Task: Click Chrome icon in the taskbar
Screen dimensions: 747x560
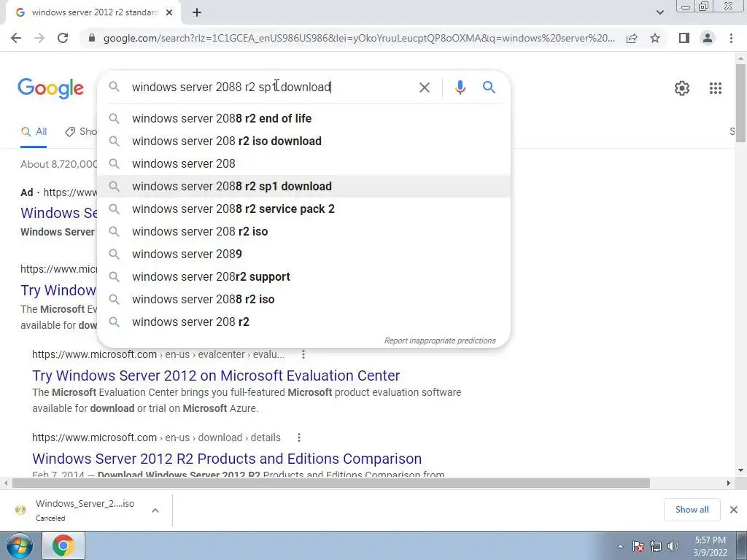Action: click(63, 545)
